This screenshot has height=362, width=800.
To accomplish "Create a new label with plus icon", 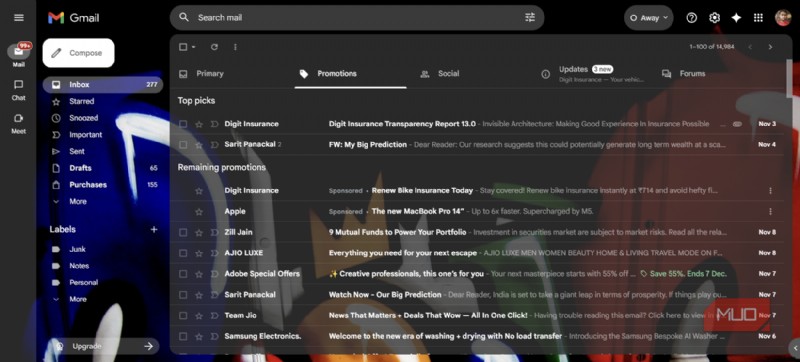I will point(154,229).
